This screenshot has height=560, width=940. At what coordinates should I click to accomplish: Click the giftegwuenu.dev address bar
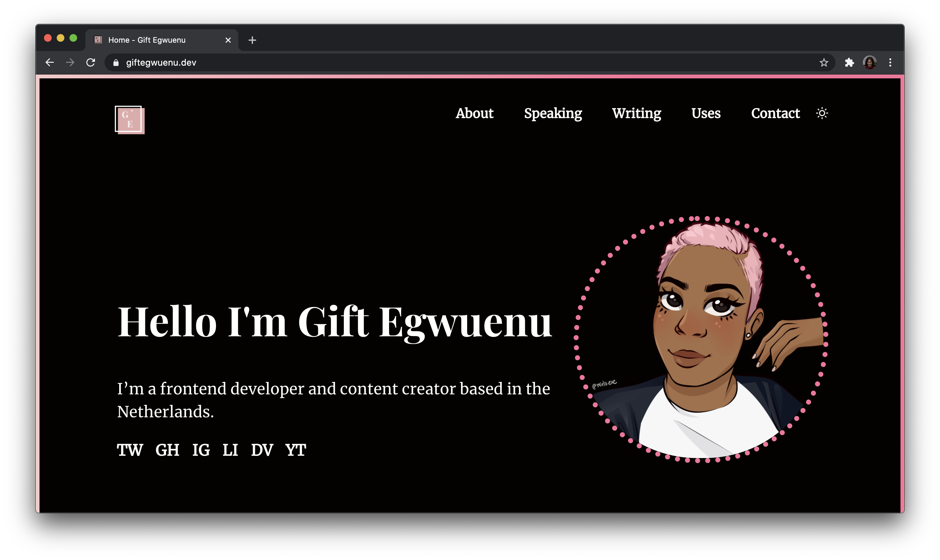coord(469,62)
